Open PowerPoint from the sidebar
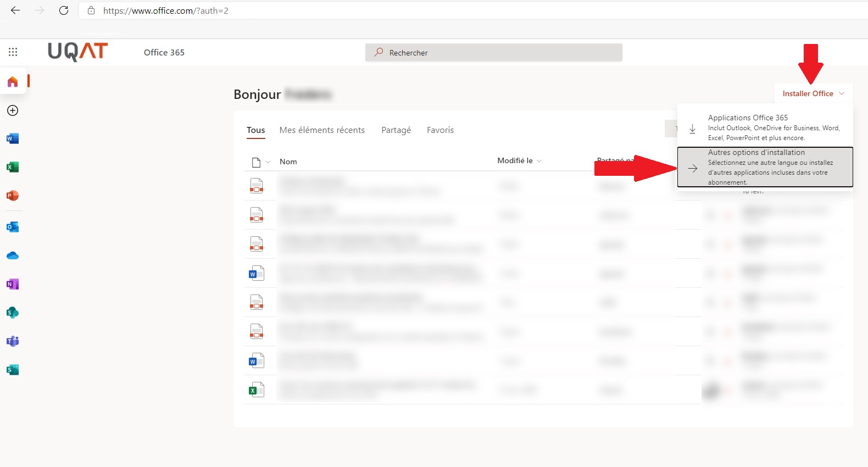 pos(13,196)
